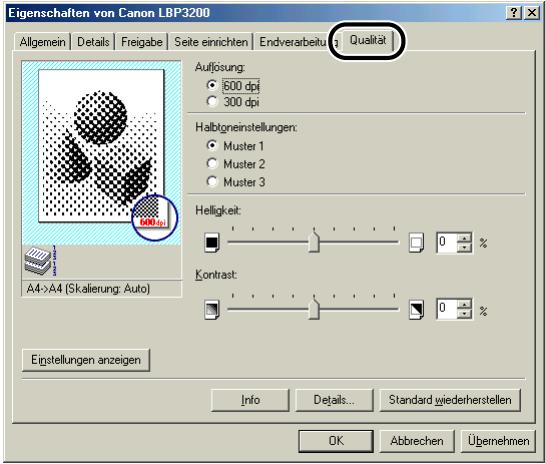The image size is (545, 464).
Task: Click the Abbrechen button
Action: click(417, 441)
